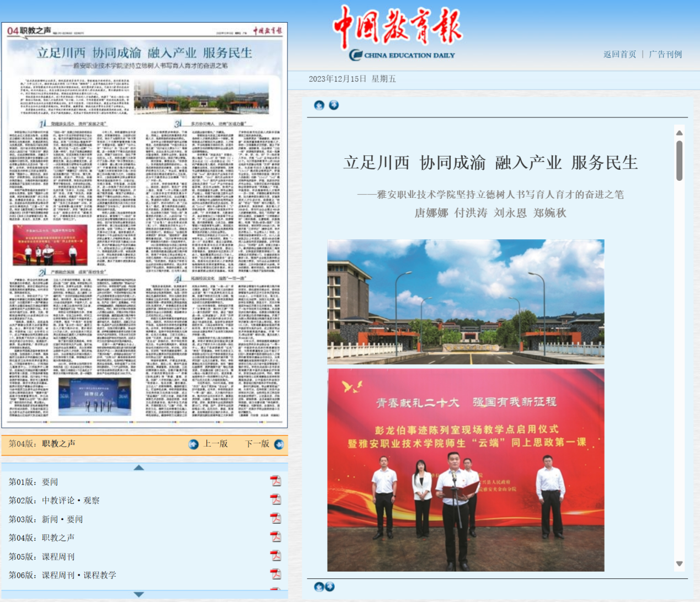Click the next article arrow above the article

(334, 105)
